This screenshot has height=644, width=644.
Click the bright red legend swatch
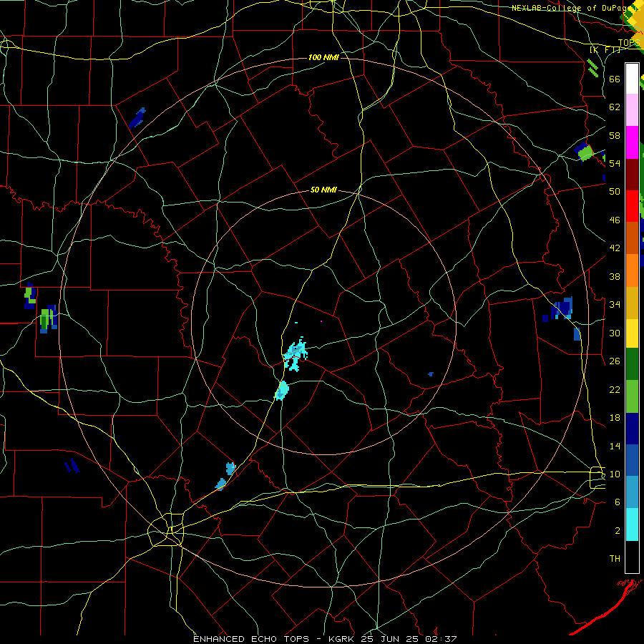pos(632,206)
